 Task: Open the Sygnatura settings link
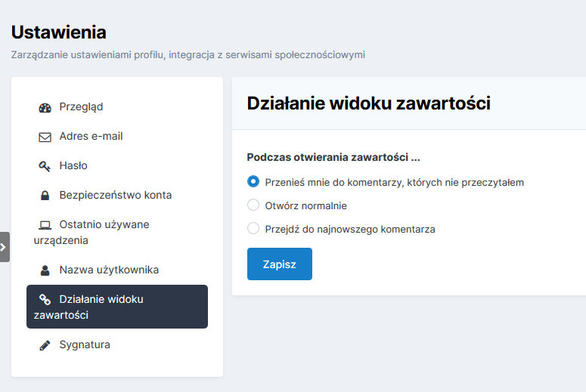(x=85, y=345)
